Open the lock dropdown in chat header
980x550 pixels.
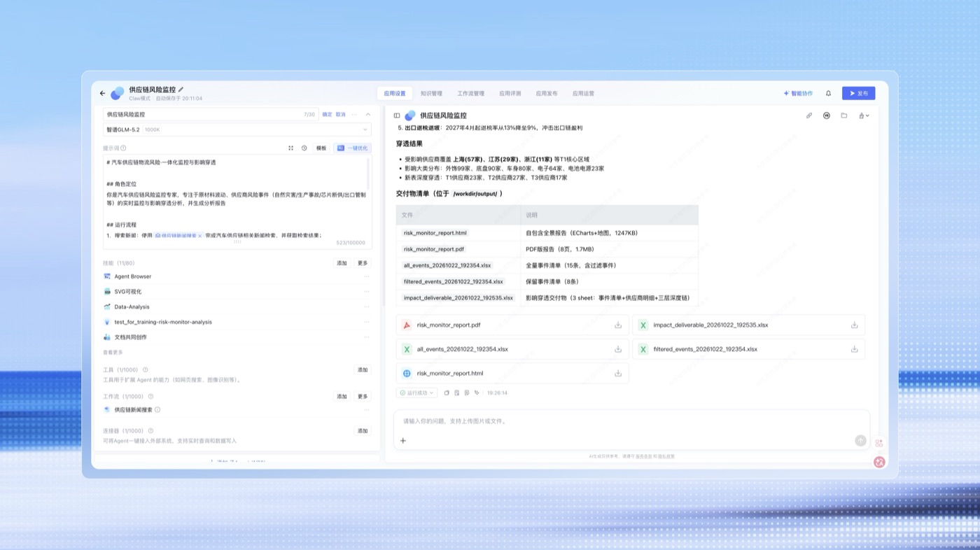[864, 115]
